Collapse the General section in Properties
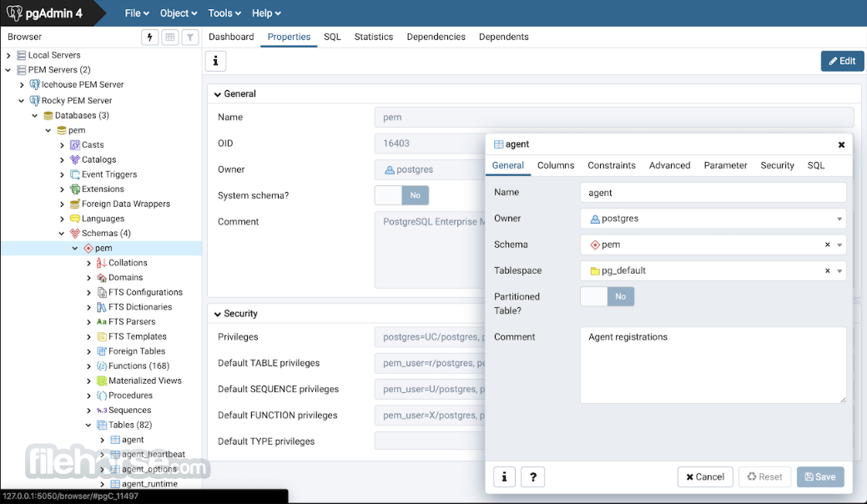This screenshot has width=867, height=504. pos(217,94)
